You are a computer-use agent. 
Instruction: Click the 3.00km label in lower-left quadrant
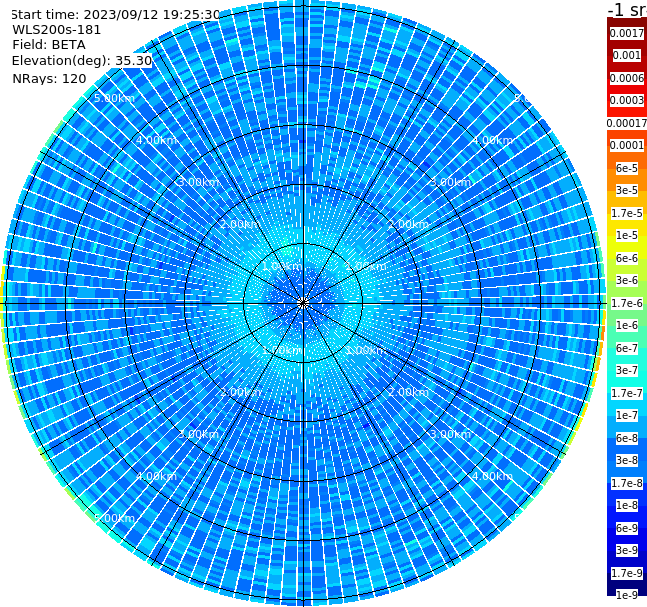(198, 434)
